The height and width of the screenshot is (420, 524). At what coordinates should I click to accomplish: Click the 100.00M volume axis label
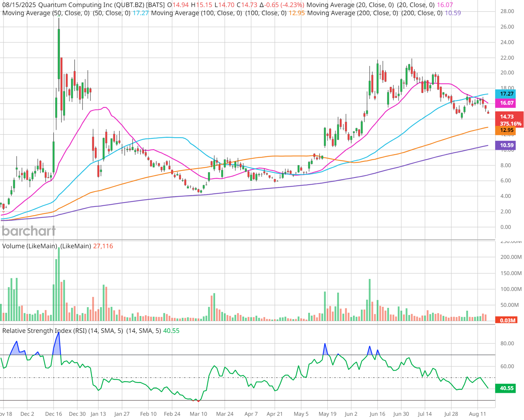[511, 289]
